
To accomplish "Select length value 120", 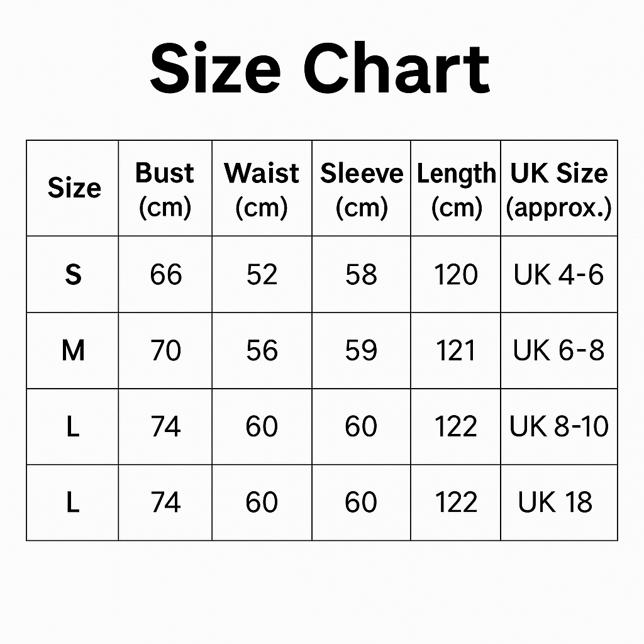I will (456, 275).
